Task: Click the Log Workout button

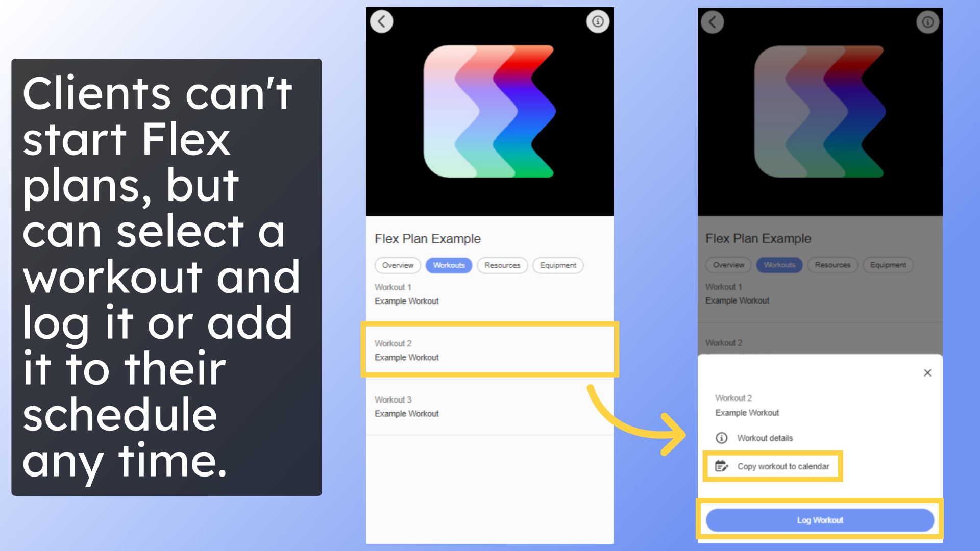Action: click(x=820, y=520)
